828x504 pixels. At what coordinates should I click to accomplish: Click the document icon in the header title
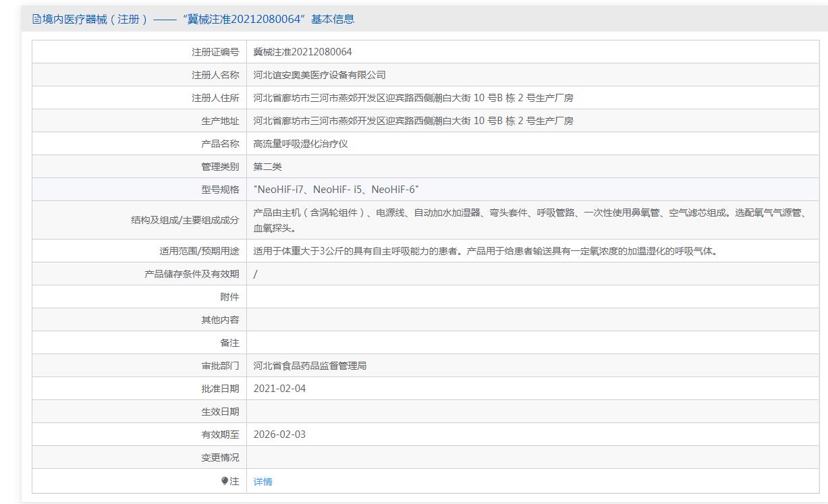coord(36,20)
